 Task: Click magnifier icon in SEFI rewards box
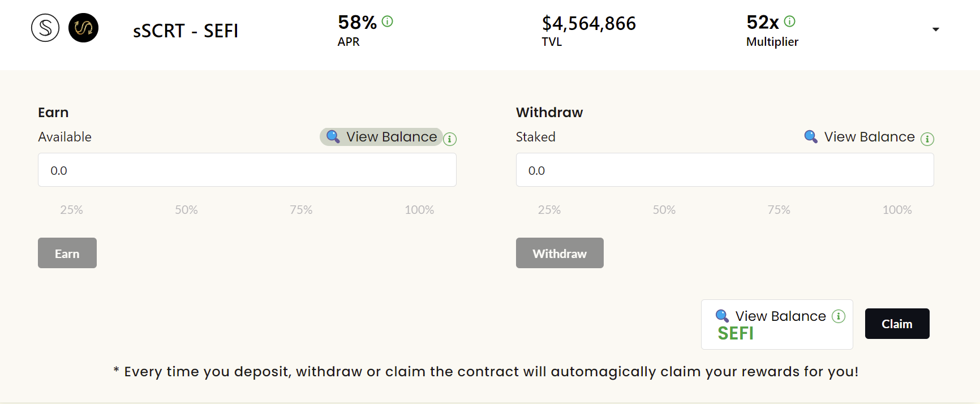[x=722, y=316]
